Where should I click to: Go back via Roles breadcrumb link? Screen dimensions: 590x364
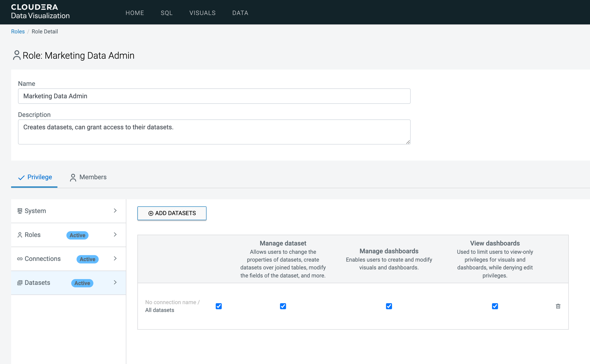click(x=18, y=31)
